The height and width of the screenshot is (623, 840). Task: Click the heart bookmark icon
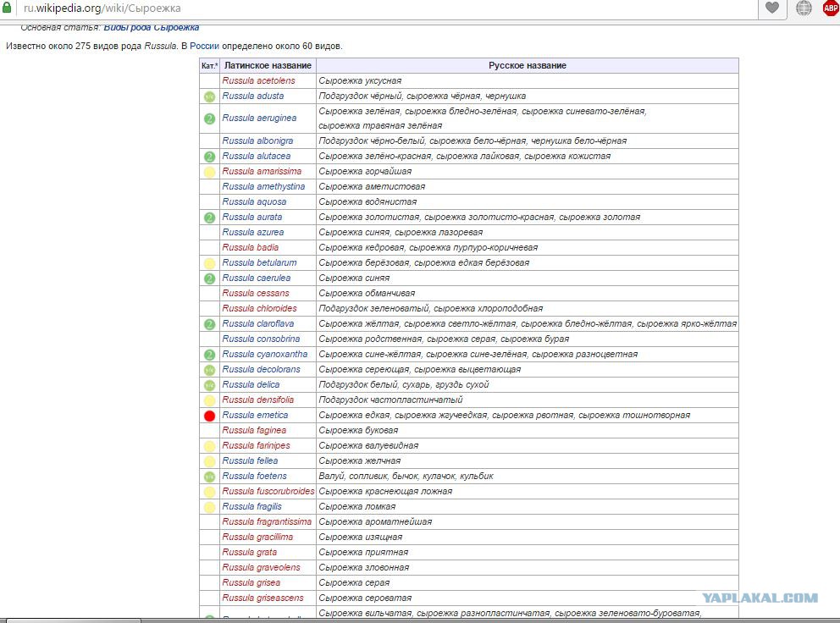pos(772,8)
